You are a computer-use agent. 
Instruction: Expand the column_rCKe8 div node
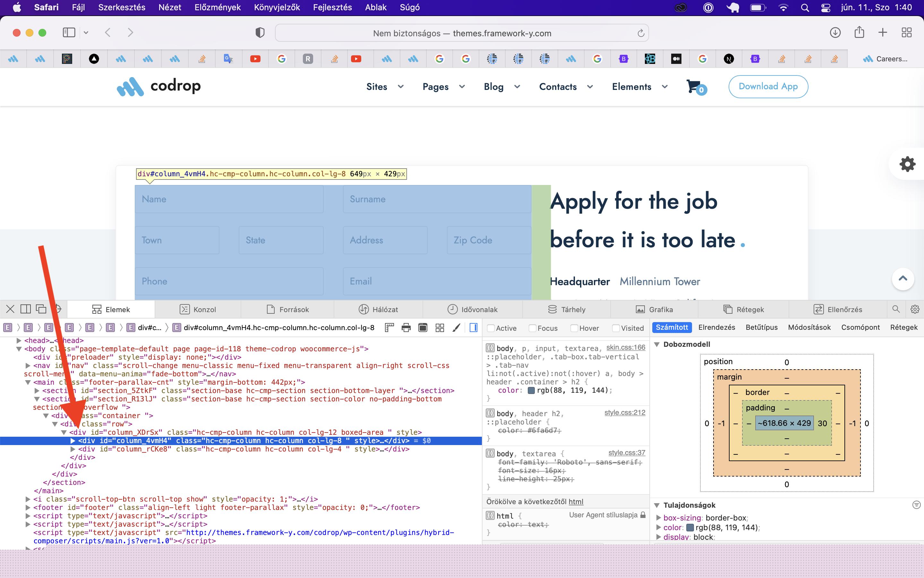click(73, 449)
